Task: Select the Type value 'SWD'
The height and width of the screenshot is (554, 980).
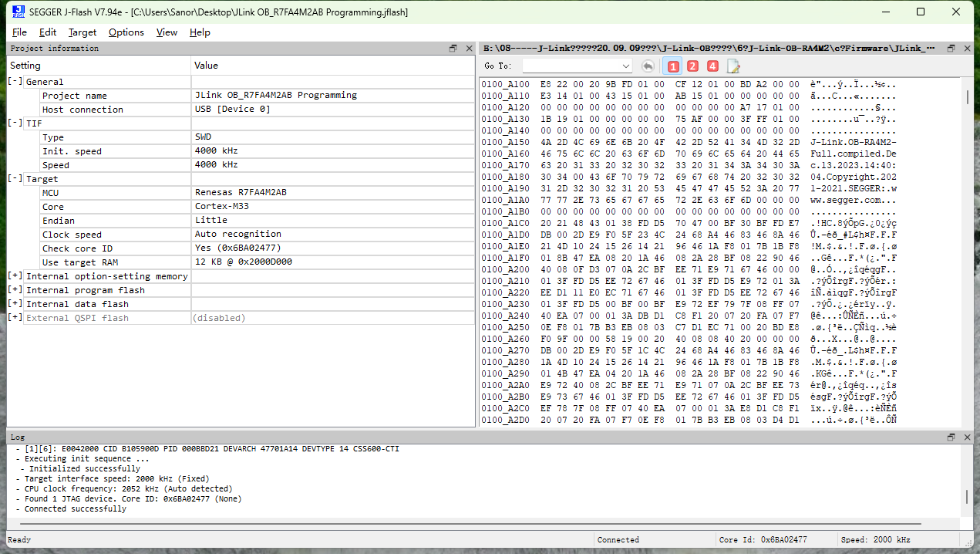Action: (203, 137)
